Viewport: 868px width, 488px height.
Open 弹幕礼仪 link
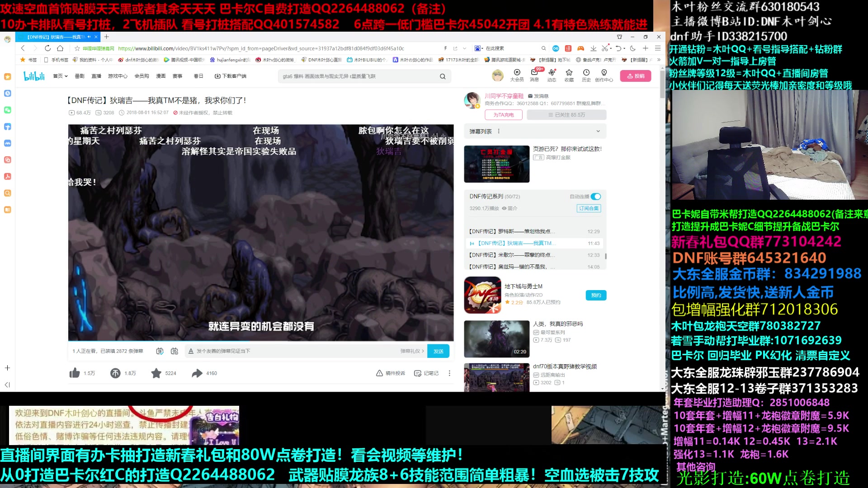coord(412,351)
